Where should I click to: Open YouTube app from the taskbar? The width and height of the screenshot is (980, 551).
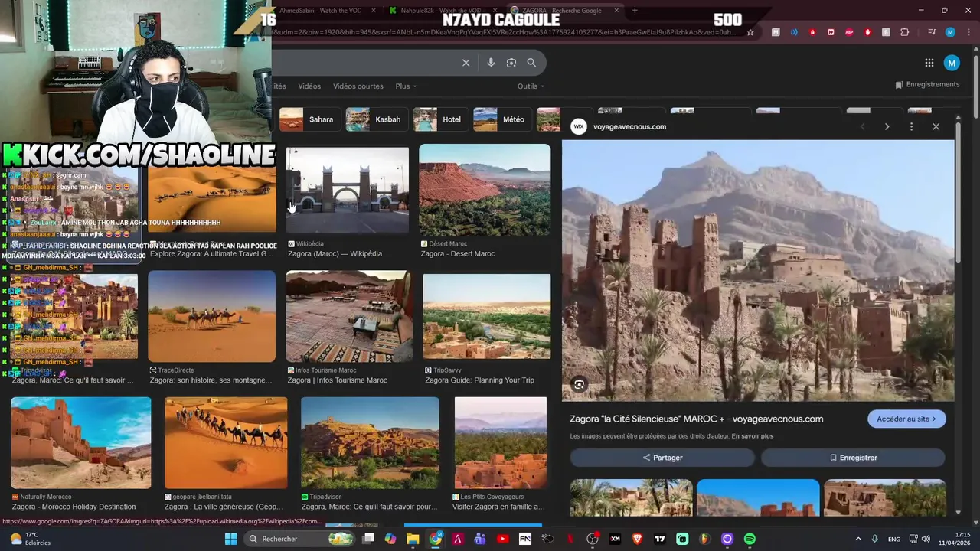(502, 539)
